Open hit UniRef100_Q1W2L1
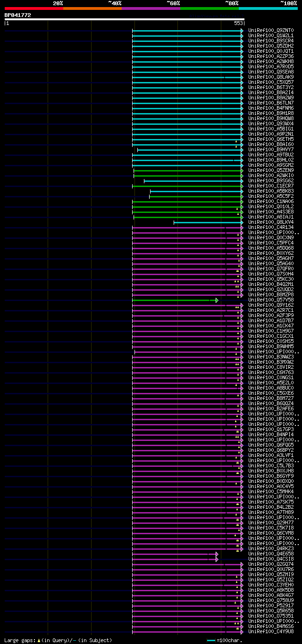Image resolution: width=302 pixels, height=644 pixels. (271, 36)
